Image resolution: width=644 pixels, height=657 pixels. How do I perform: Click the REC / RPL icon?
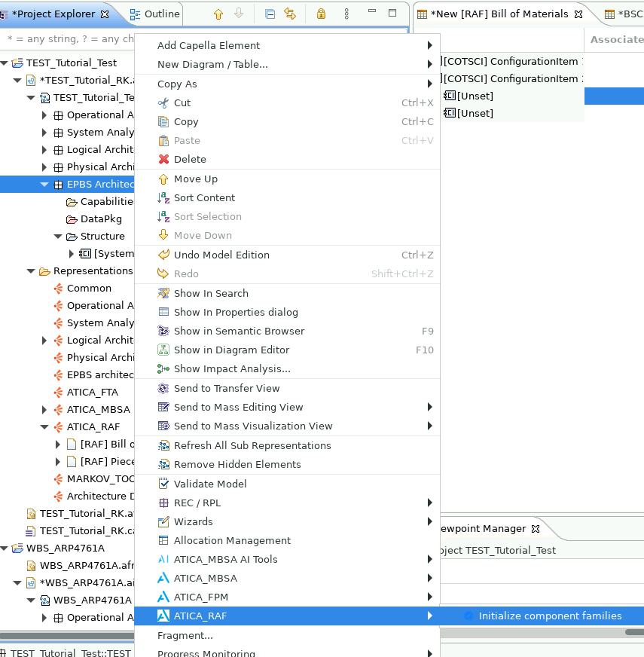point(163,503)
